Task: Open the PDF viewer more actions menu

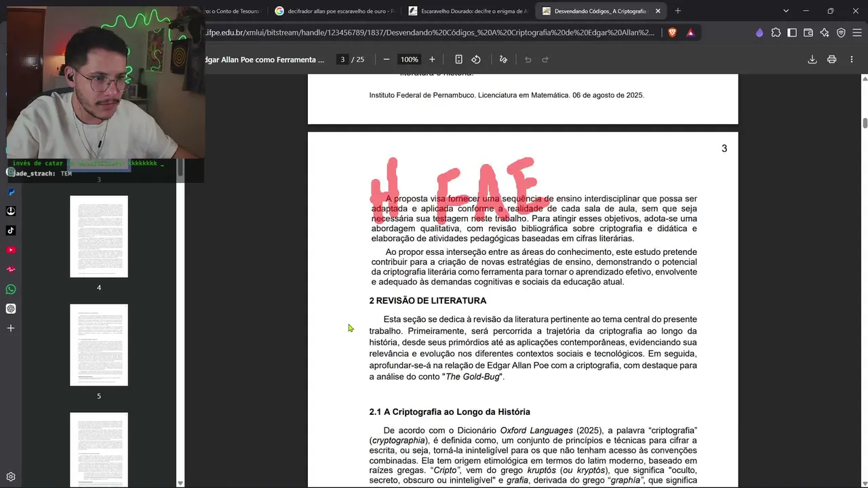Action: [852, 60]
